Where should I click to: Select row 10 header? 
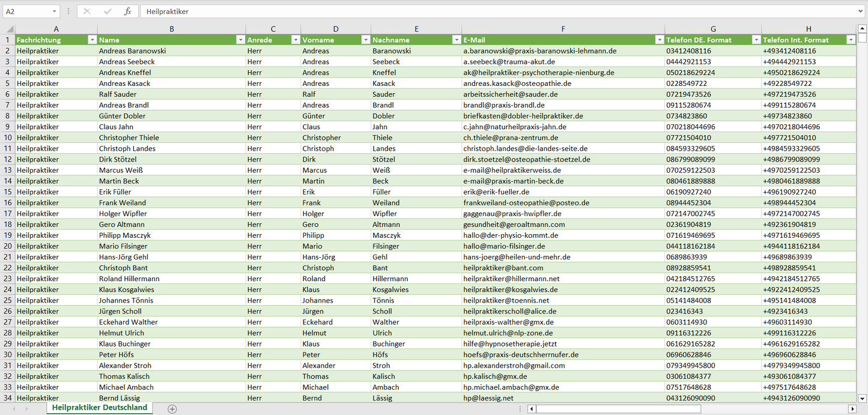[x=8, y=138]
